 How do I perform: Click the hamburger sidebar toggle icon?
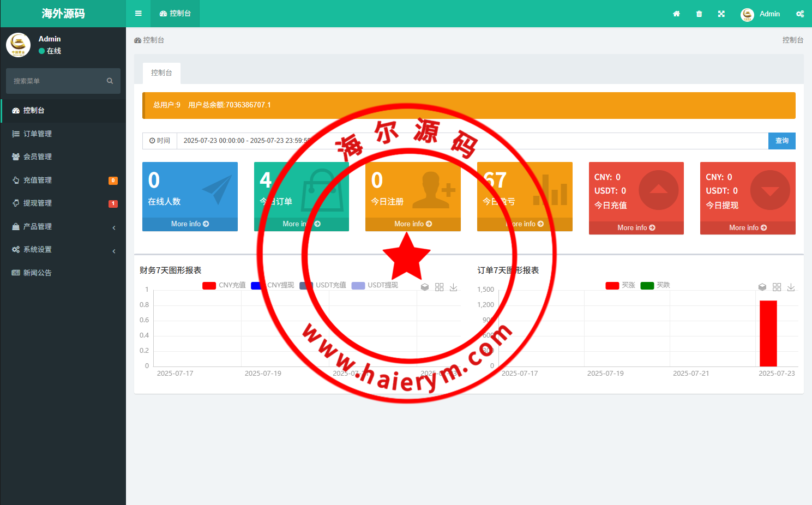click(x=139, y=14)
